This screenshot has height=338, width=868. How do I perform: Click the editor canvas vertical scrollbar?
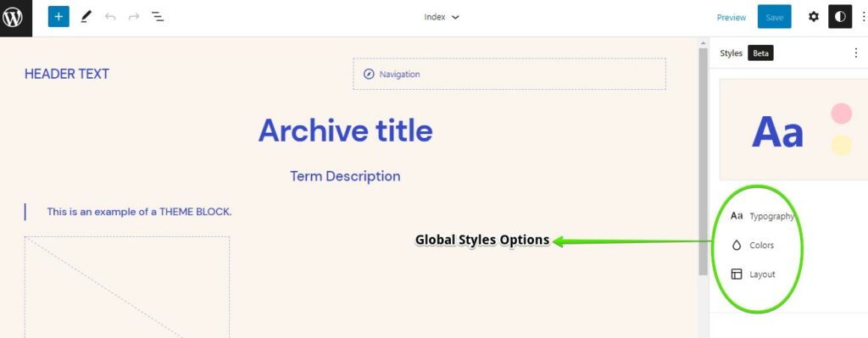703,162
